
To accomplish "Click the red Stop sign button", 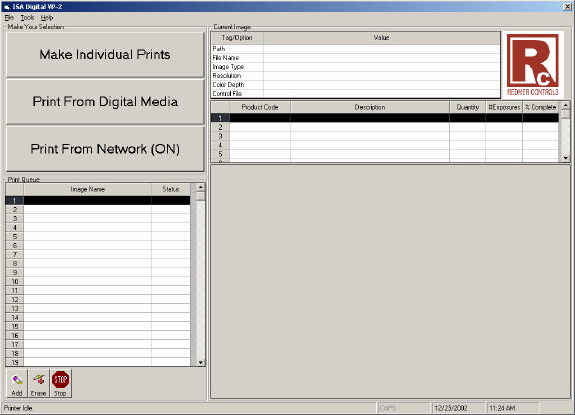I will tap(61, 384).
